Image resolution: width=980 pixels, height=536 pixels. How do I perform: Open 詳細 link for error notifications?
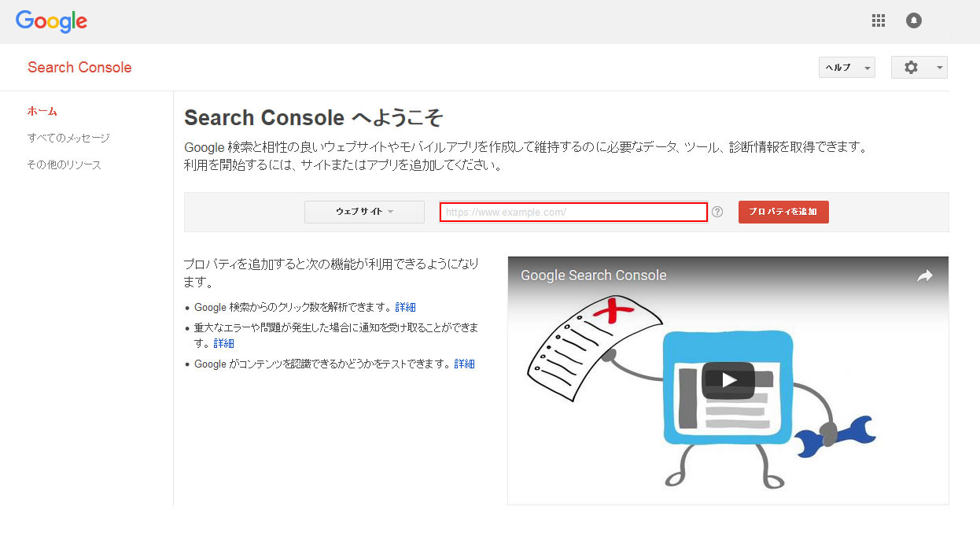(224, 343)
